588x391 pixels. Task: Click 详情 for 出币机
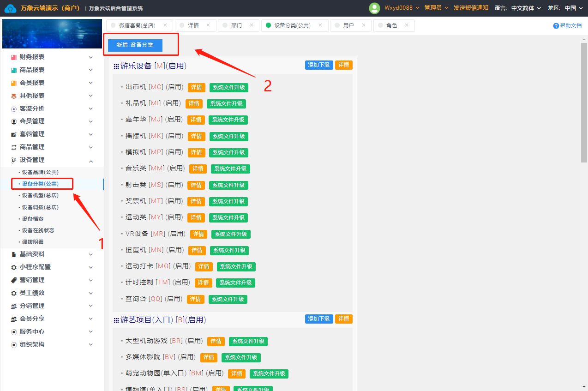(197, 87)
